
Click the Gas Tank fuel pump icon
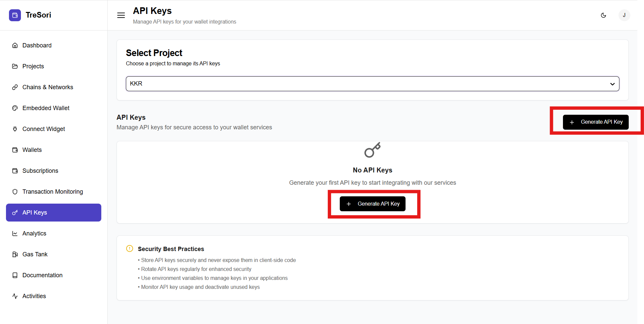[x=15, y=254]
